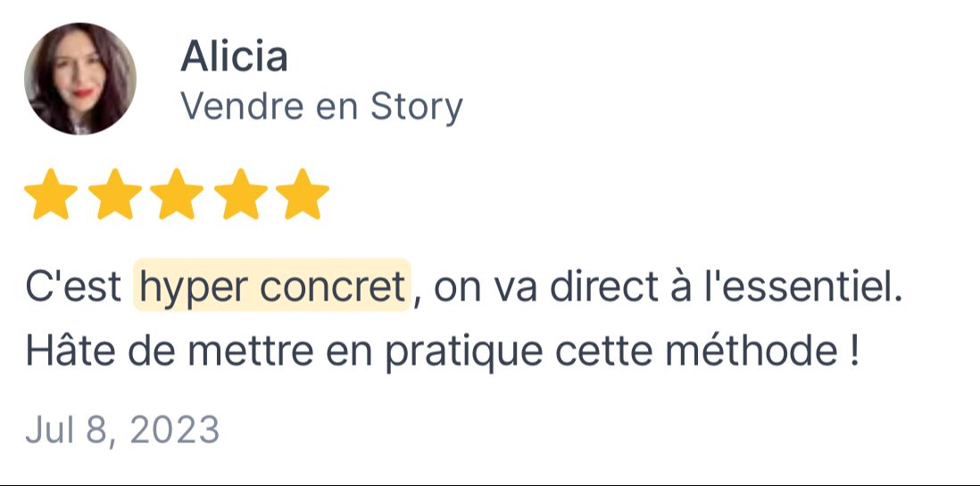The image size is (980, 486).
Task: Select the word Story in the subtitle
Action: [x=417, y=107]
